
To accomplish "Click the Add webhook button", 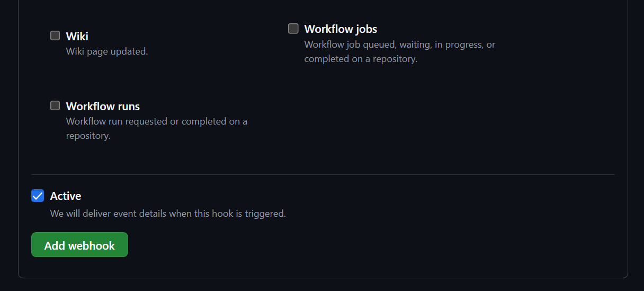I will pos(79,245).
